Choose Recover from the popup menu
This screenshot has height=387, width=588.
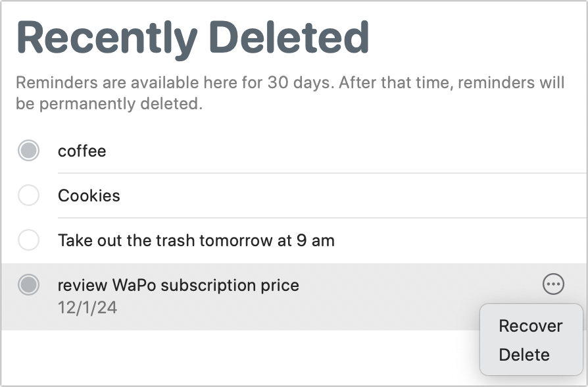[x=531, y=326]
